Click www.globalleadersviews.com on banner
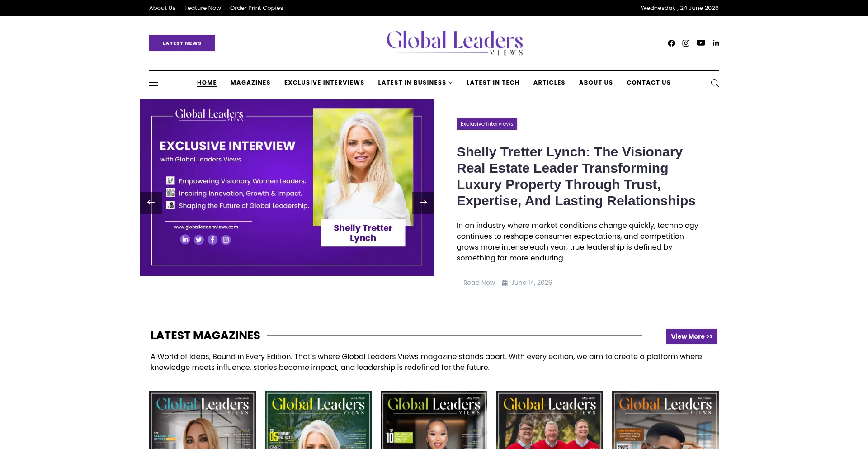This screenshot has width=868, height=449. click(x=206, y=227)
